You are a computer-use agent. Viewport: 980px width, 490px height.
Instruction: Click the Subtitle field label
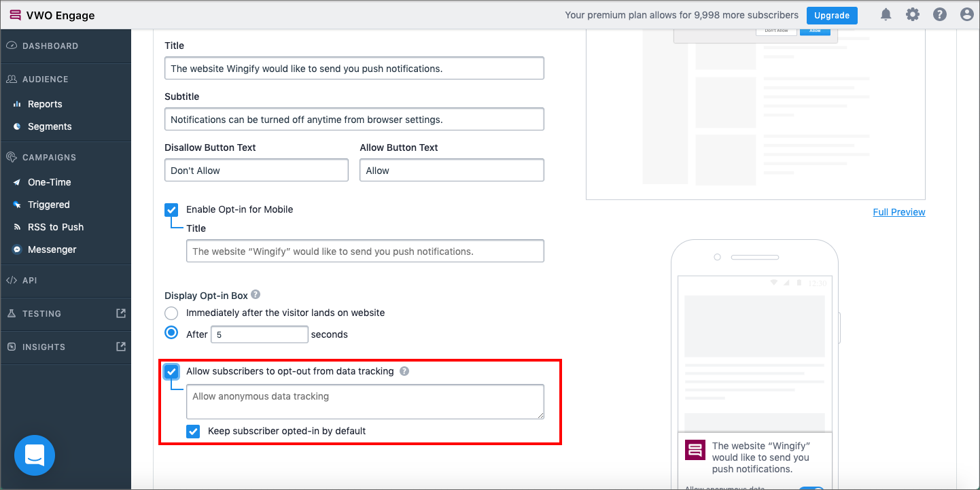181,97
